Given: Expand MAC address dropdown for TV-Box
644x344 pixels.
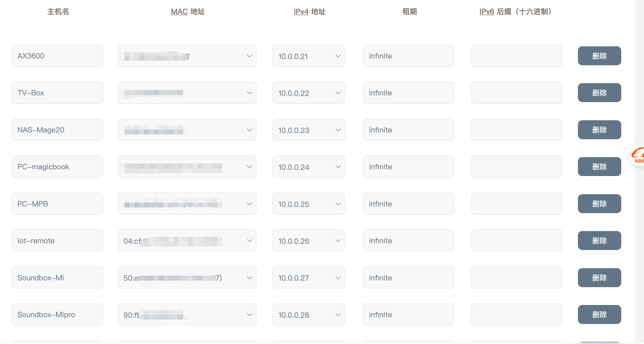Looking at the screenshot, I should click(x=187, y=93).
